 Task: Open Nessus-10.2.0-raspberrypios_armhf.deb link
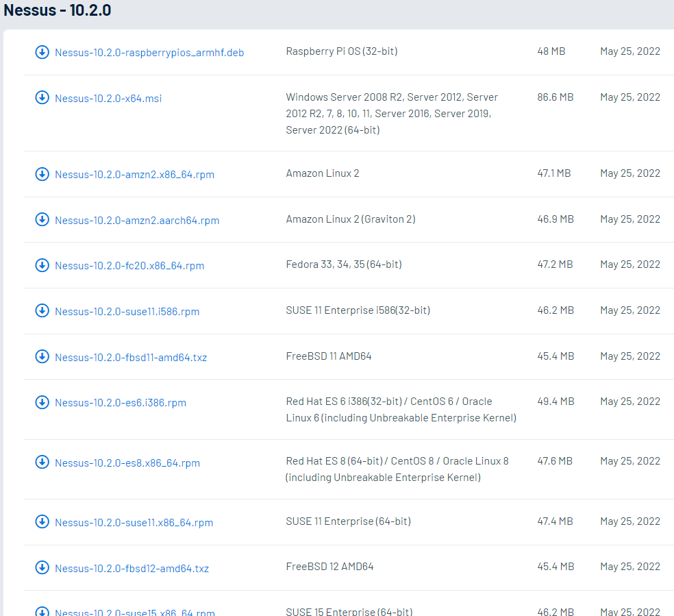click(x=149, y=53)
